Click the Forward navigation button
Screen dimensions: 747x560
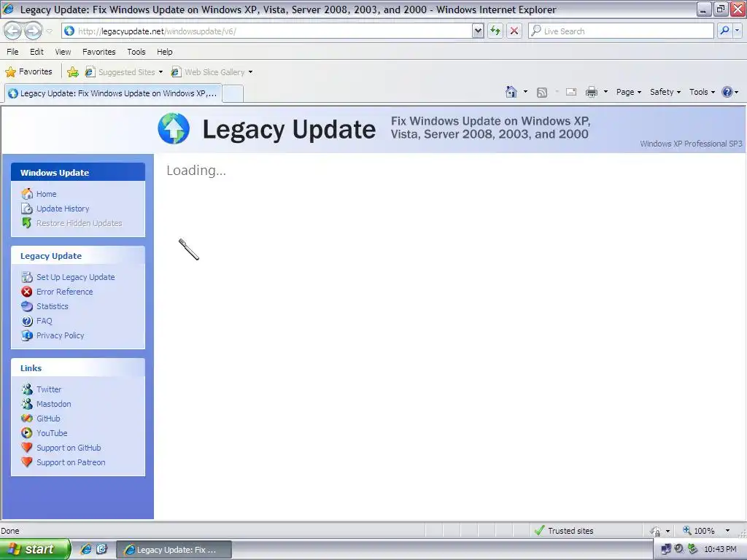pyautogui.click(x=33, y=31)
